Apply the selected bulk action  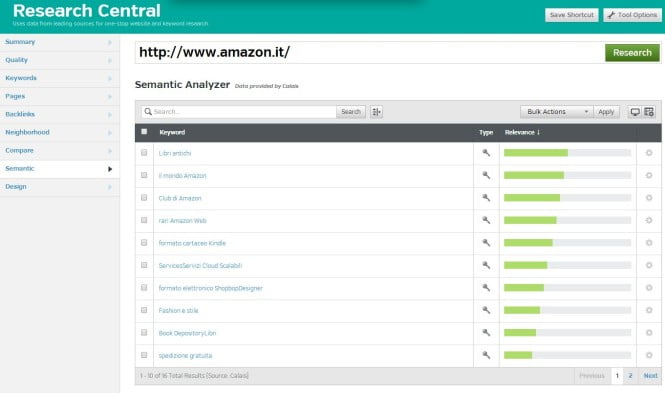tap(606, 112)
